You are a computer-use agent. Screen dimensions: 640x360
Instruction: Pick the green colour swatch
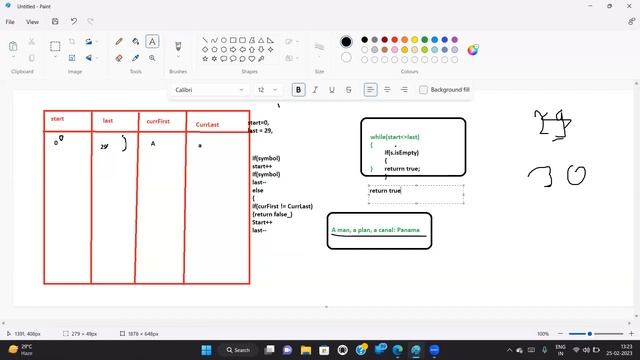click(x=424, y=40)
